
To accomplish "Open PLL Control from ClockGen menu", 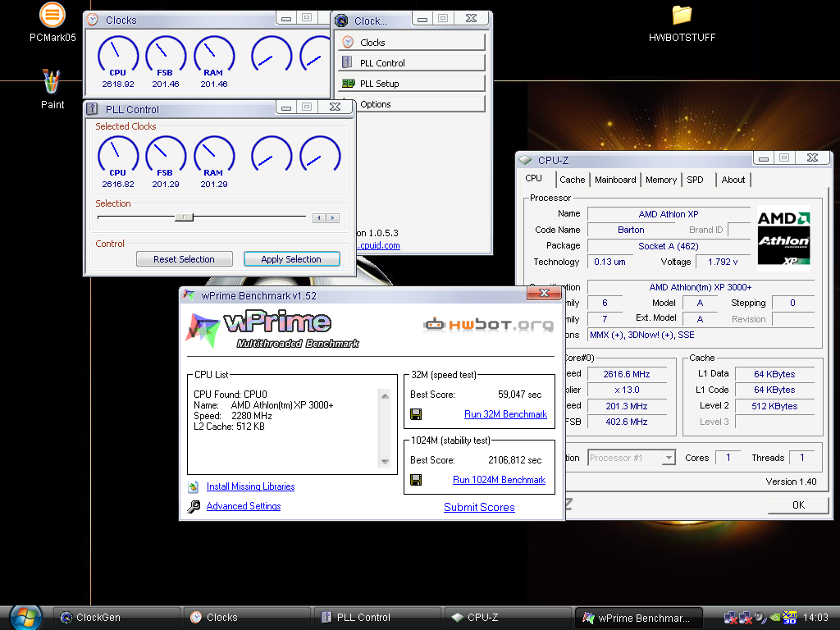I will pos(412,62).
